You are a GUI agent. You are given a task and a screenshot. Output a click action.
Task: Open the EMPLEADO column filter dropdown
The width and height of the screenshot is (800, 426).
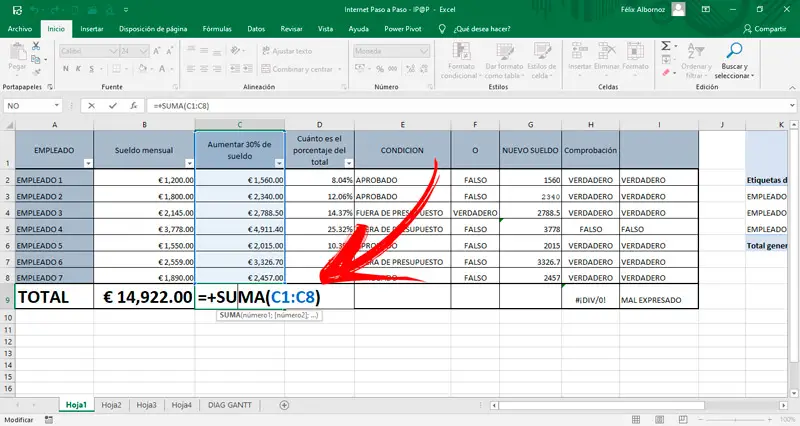[86, 162]
